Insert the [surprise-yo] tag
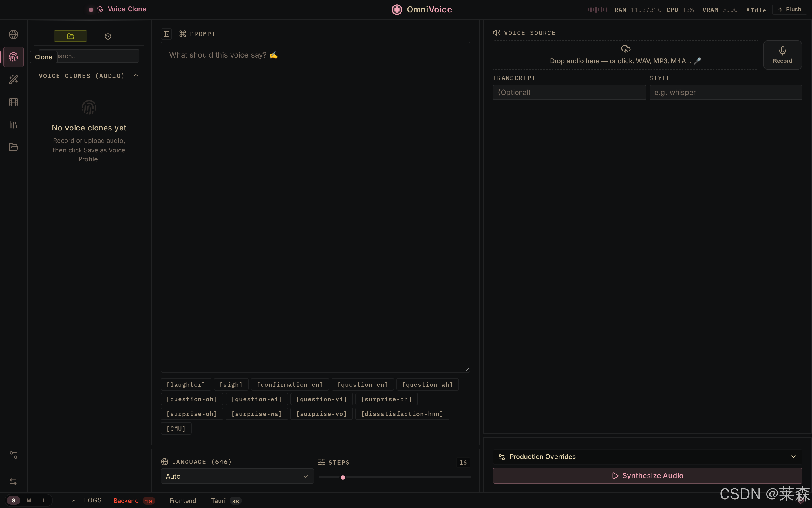This screenshot has width=812, height=508. point(321,414)
